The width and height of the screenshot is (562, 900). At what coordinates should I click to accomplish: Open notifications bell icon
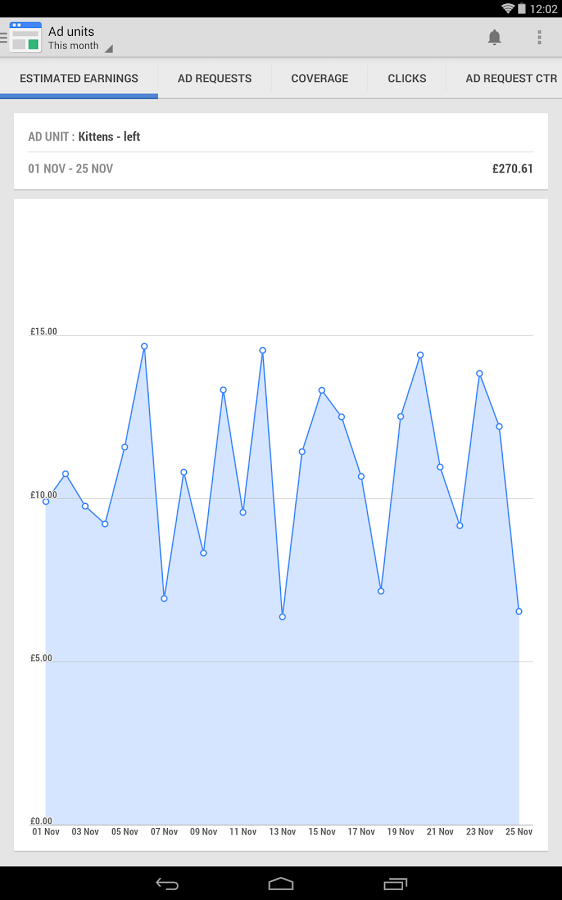[x=494, y=37]
